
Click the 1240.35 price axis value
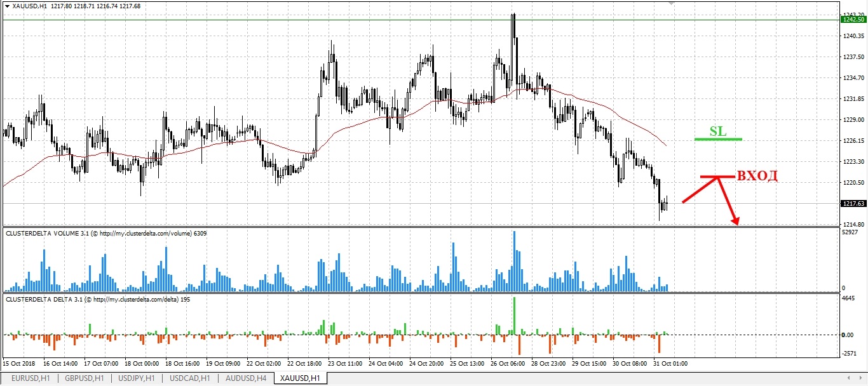pos(853,36)
